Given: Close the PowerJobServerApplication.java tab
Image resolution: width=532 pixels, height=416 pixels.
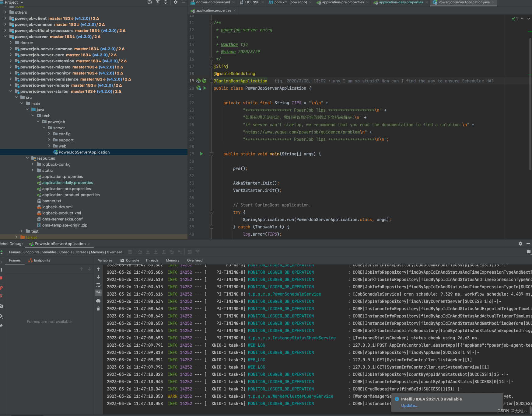Looking at the screenshot, I should click(493, 2).
